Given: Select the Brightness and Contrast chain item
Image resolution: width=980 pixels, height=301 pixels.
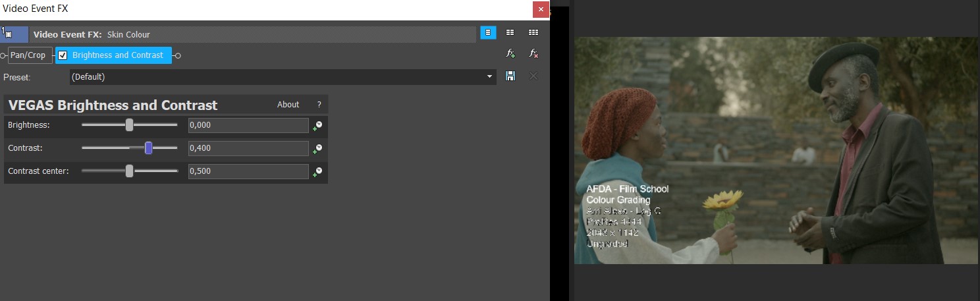Looking at the screenshot, I should (x=118, y=55).
